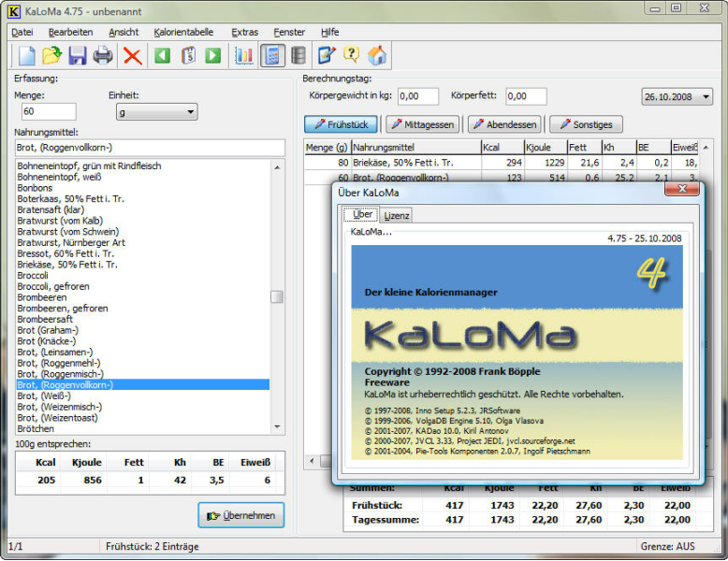Screen dimensions: 728x561
Task: Switch to the Lizenz tab
Action: point(397,216)
